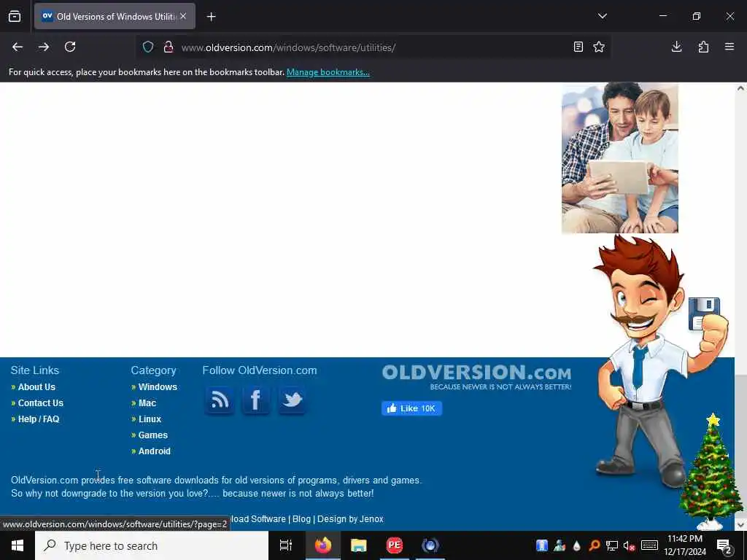Go to the Games category link
The image size is (747, 560).
(153, 435)
